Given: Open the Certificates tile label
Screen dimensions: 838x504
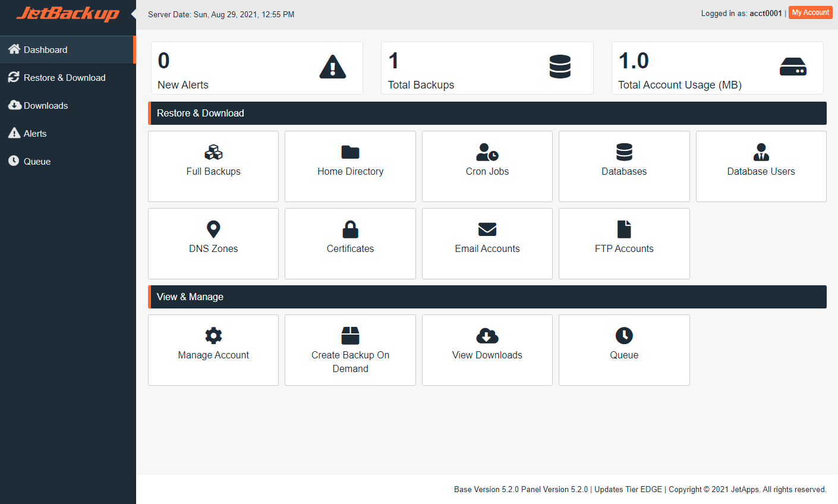Looking at the screenshot, I should (x=350, y=249).
